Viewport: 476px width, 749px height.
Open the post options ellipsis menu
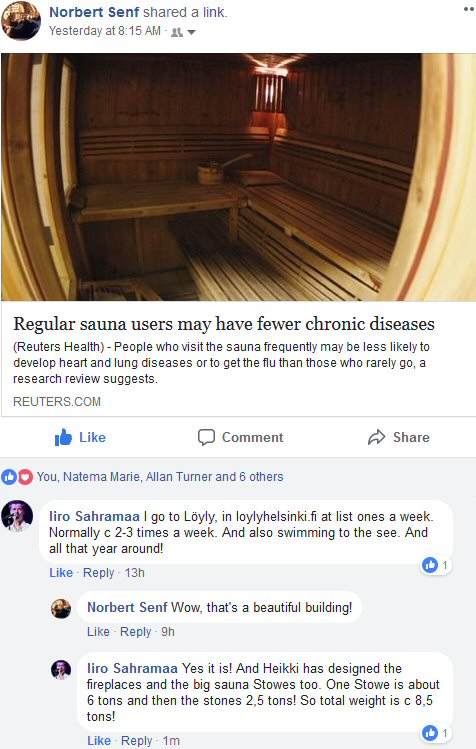pos(469,9)
